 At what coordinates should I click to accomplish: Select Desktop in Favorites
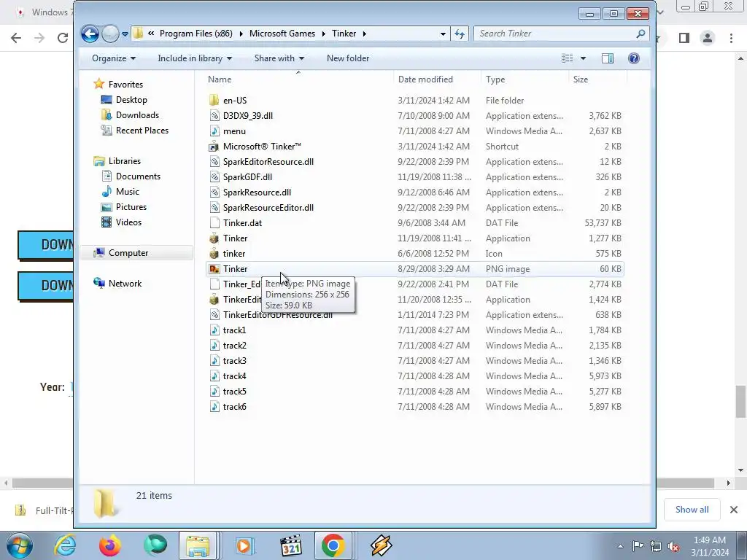[x=131, y=99]
